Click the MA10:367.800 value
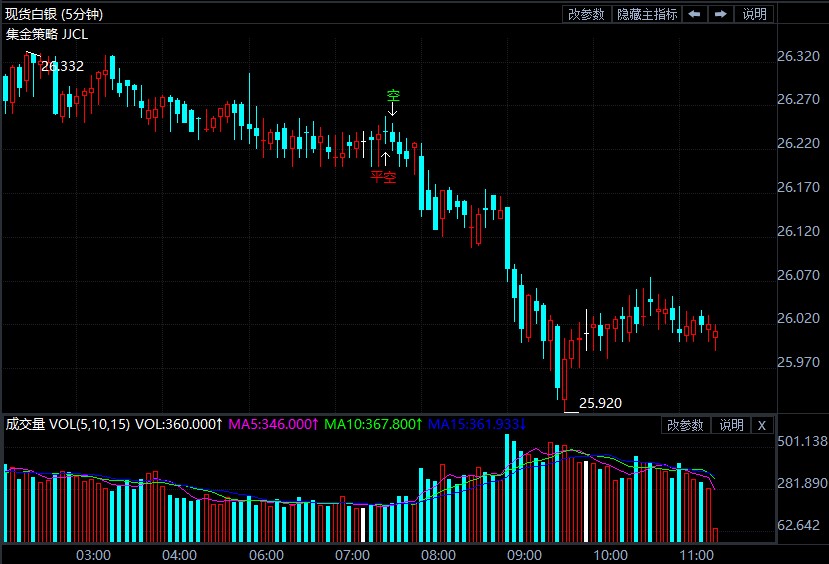 [x=373, y=424]
